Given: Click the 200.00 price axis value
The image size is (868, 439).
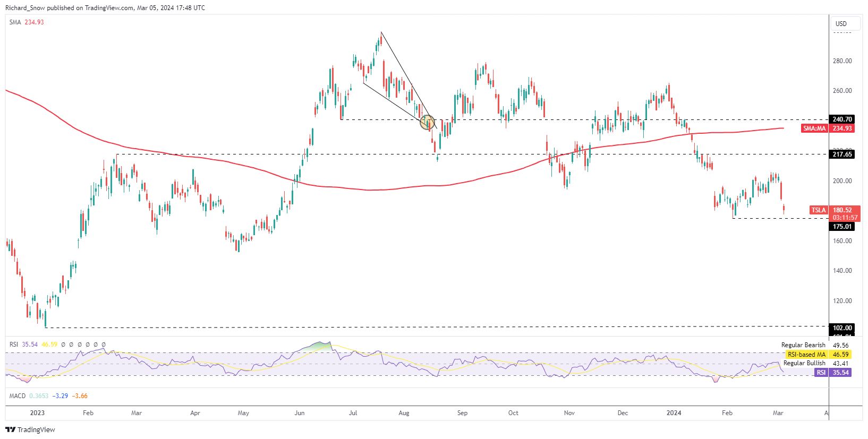Looking at the screenshot, I should coord(842,181).
